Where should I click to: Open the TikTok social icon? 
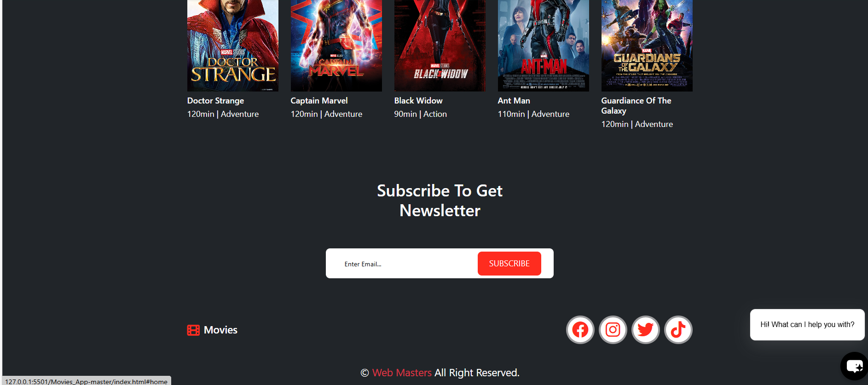[678, 330]
